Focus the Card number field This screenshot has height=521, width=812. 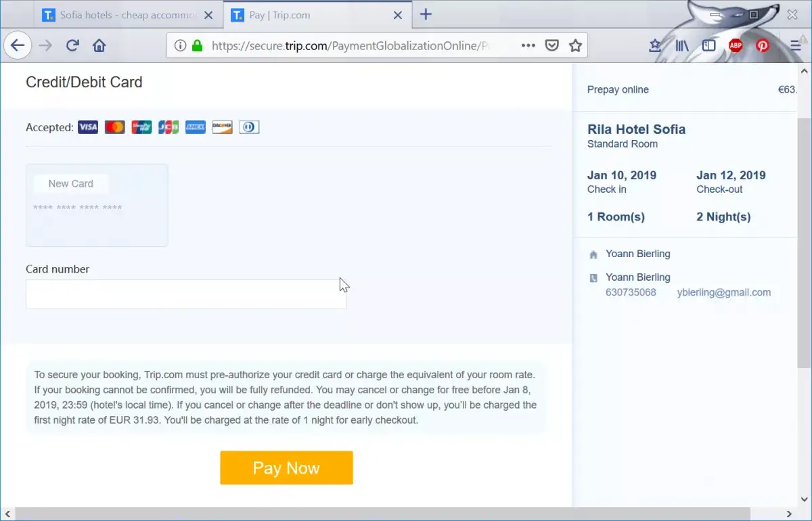[186, 294]
